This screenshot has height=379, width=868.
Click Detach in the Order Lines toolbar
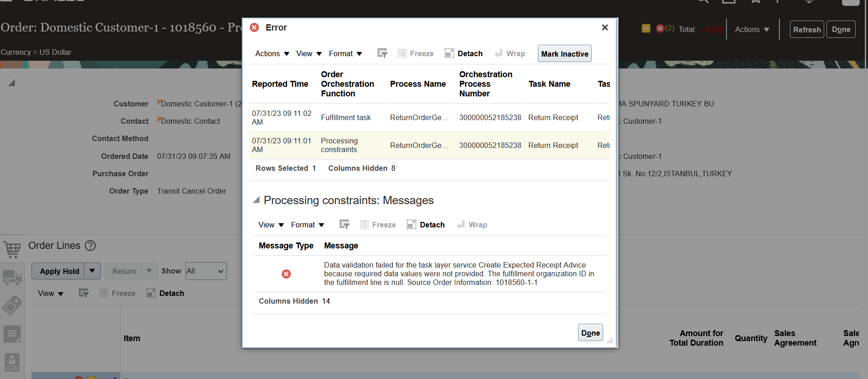165,293
